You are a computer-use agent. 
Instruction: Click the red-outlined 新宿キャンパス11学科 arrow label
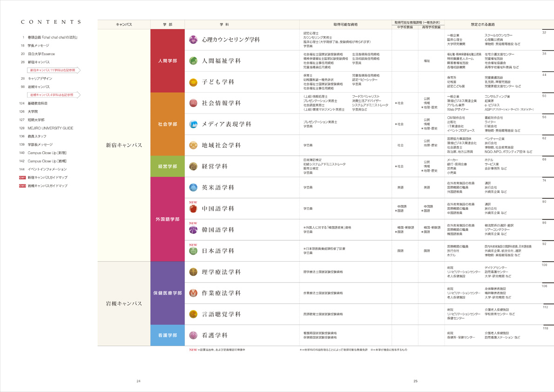(x=54, y=70)
